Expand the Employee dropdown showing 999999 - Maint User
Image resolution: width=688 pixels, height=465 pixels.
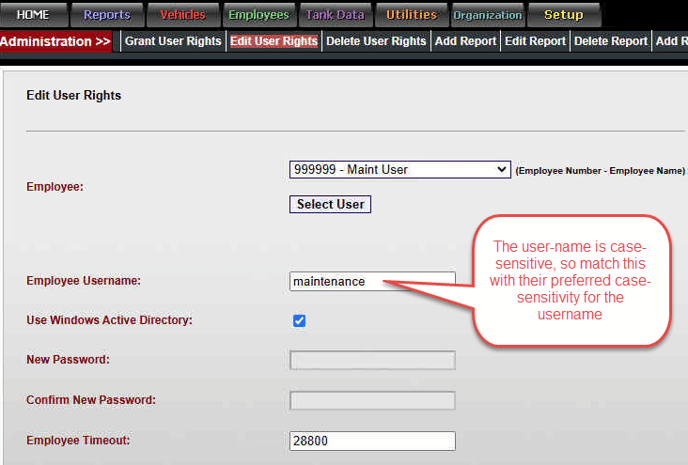[400, 169]
